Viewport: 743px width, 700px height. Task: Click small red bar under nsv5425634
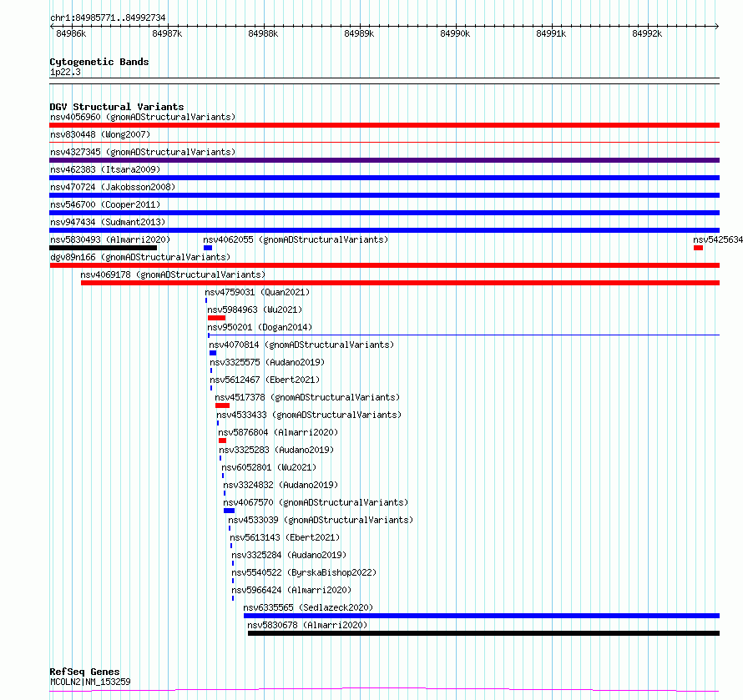[698, 248]
